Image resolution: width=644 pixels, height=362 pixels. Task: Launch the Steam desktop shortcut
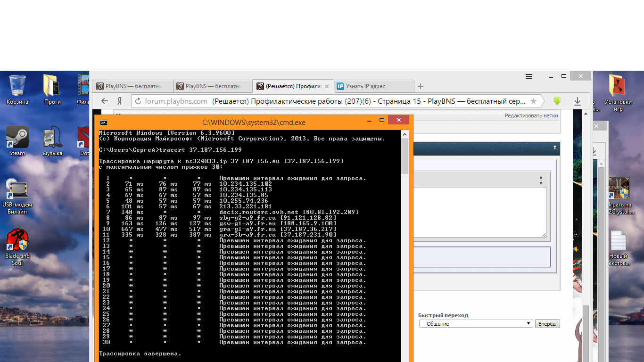click(17, 141)
